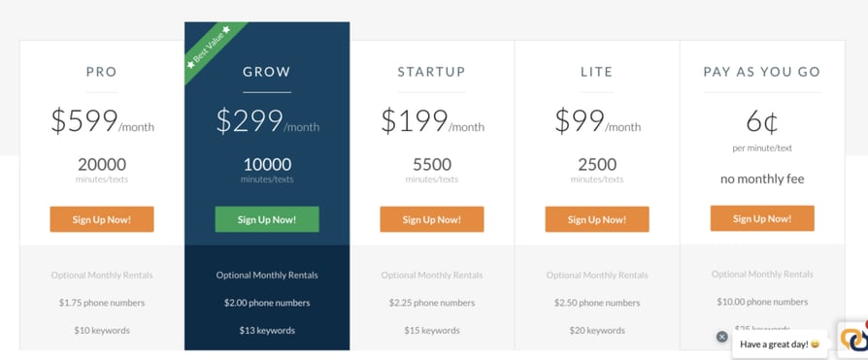This screenshot has width=868, height=360.
Task: Click the $15 keywords line under Startup
Action: (432, 331)
